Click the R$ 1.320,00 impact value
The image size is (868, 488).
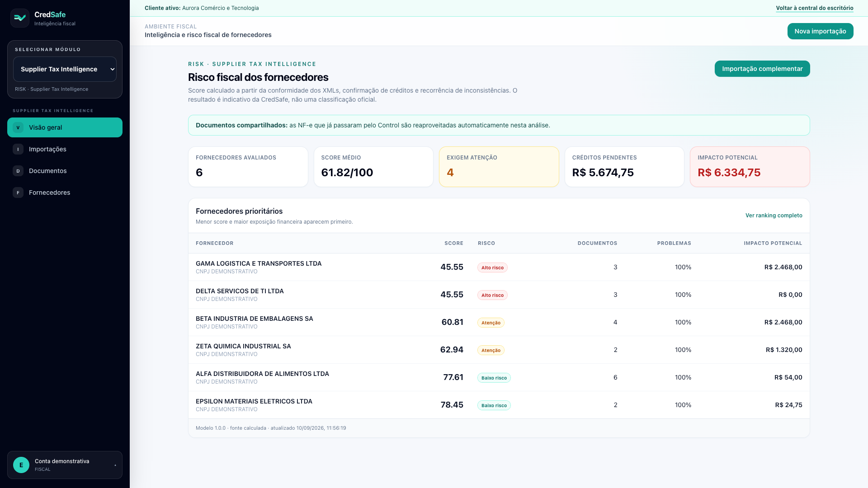click(x=784, y=350)
